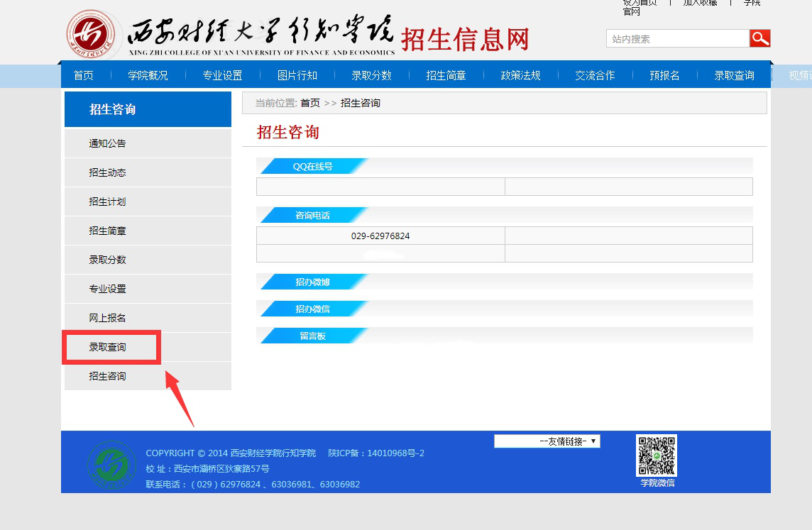Click the 咨询电话 section header
812x530 pixels.
point(313,215)
